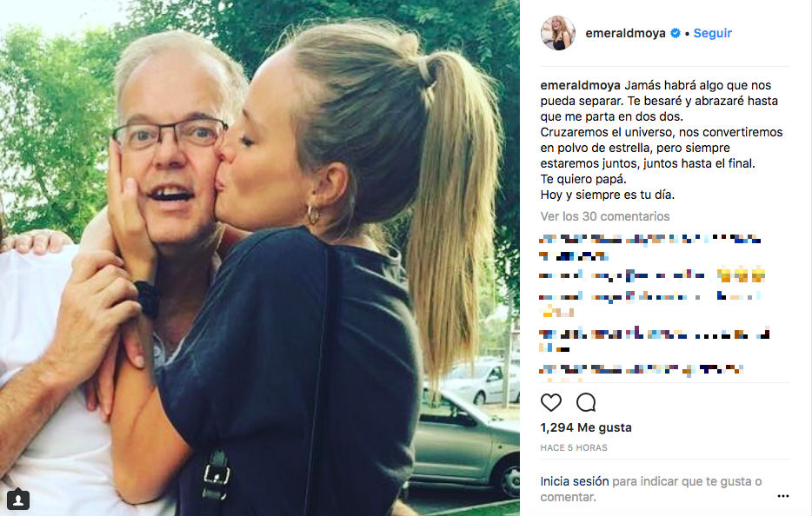Image resolution: width=812 pixels, height=516 pixels.
Task: Click emeraldmoya username in caption
Action: [x=580, y=85]
